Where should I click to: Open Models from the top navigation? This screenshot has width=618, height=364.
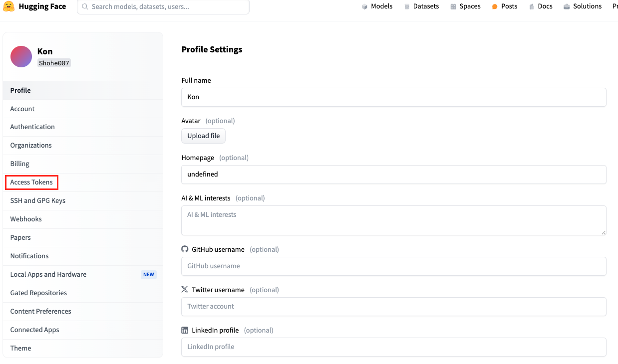tap(377, 6)
